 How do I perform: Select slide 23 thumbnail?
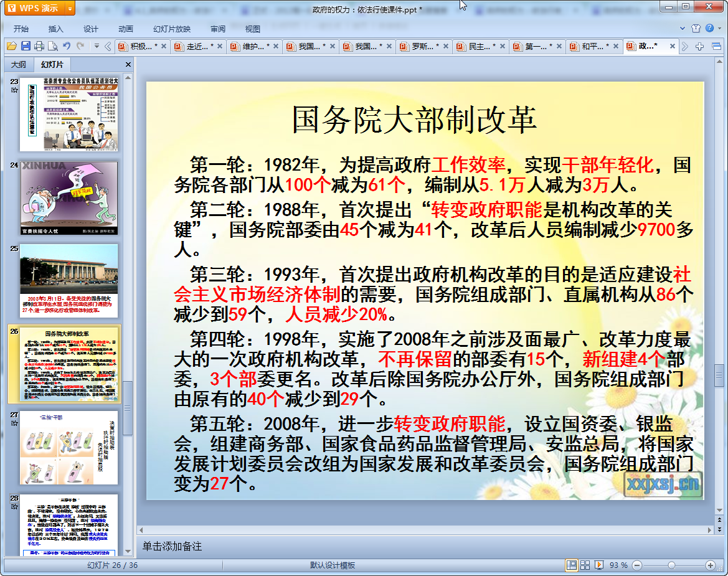69,114
